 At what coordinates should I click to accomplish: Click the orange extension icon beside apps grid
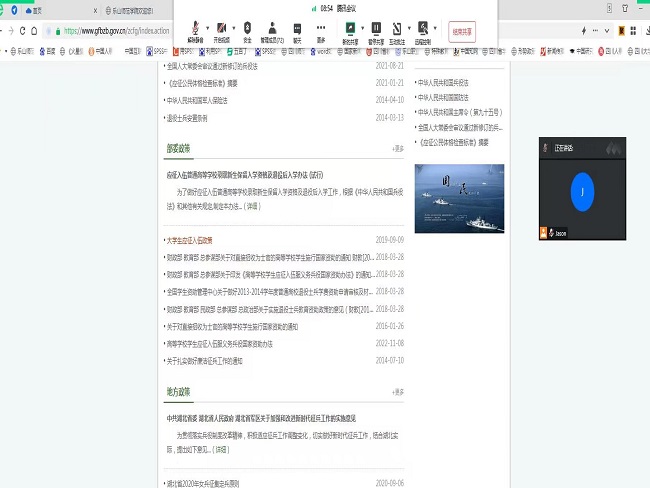coord(621,30)
